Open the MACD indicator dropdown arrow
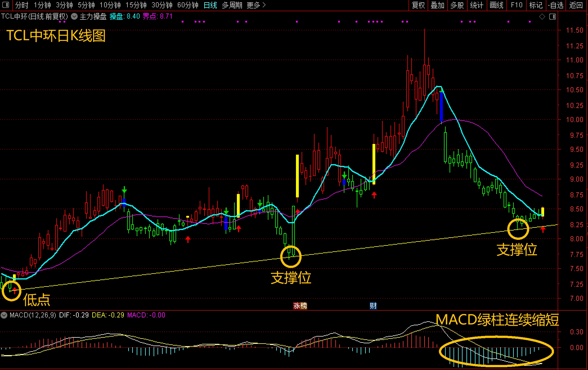 coord(4,315)
